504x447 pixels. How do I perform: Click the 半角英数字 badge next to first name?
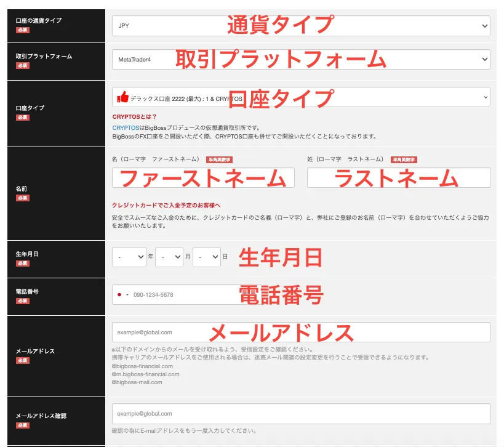tap(218, 159)
